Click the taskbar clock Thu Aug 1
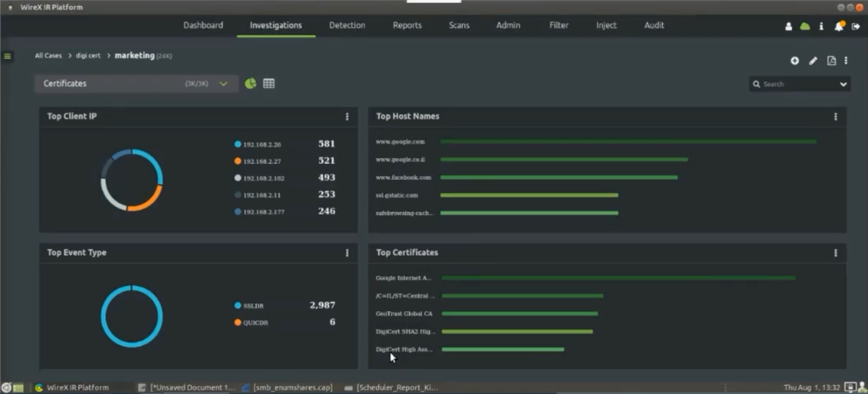 (812, 387)
